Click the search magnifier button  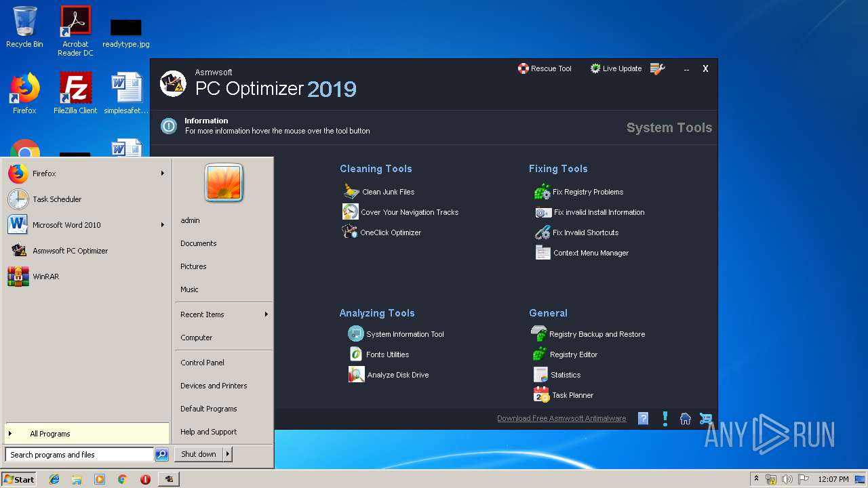[x=161, y=455]
